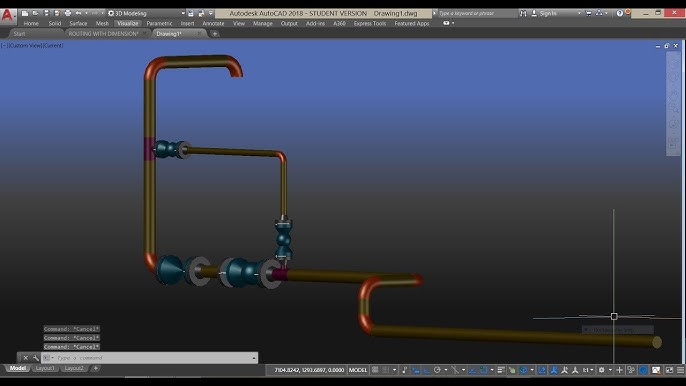The height and width of the screenshot is (386, 686).
Task: Click the Help question mark icon
Action: (620, 14)
